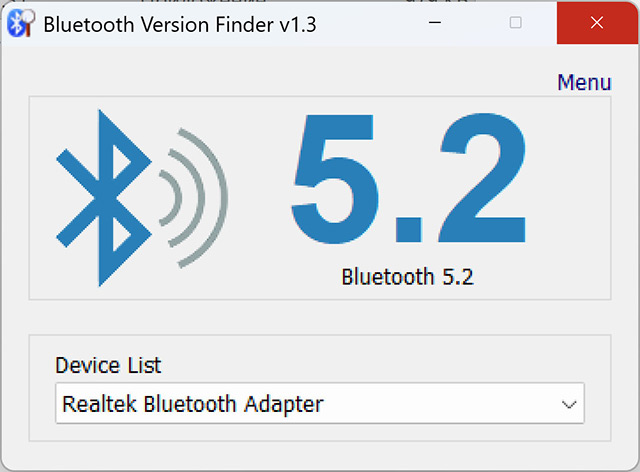
Task: Click the innermost small signal arc
Action: pos(170,198)
